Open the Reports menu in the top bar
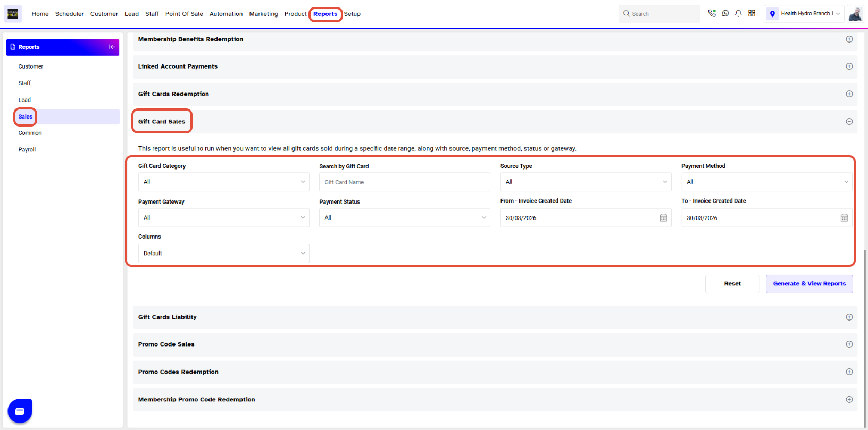Viewport: 868px width, 430px height. point(325,14)
